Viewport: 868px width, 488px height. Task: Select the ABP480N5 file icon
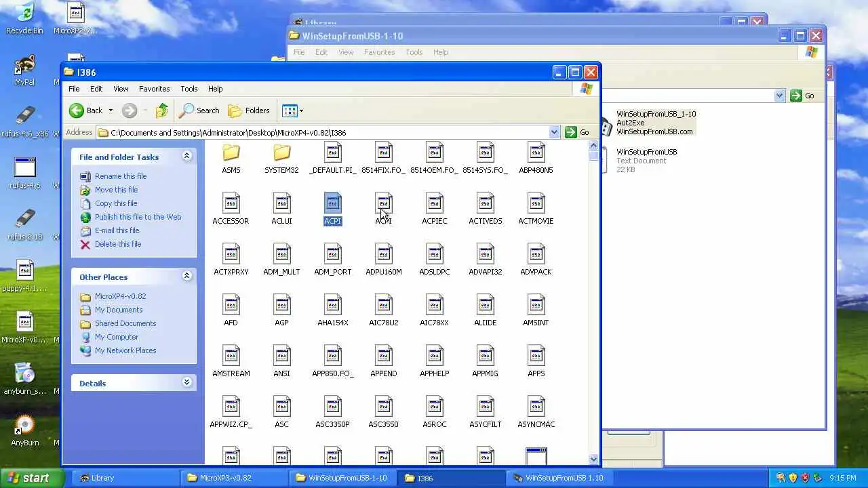(536, 153)
